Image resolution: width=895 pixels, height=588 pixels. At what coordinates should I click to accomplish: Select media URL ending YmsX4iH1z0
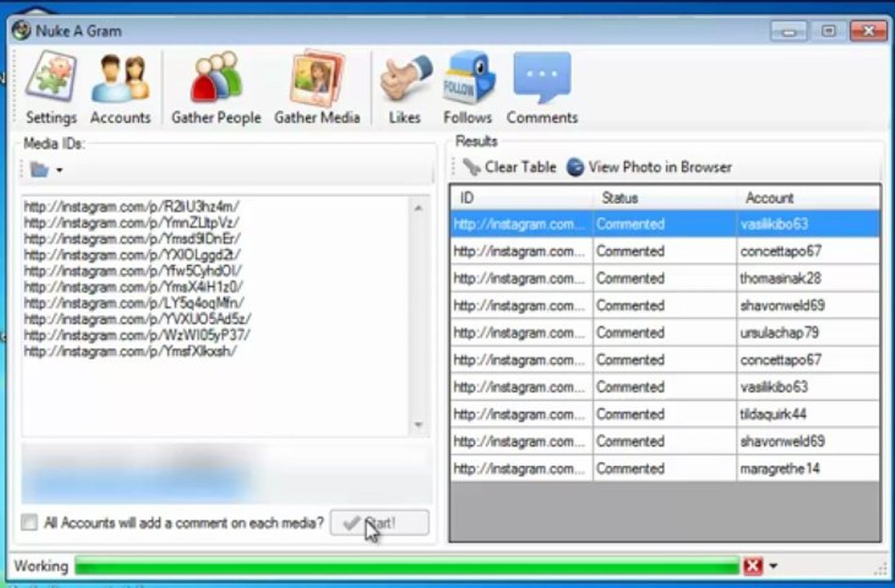[134, 286]
